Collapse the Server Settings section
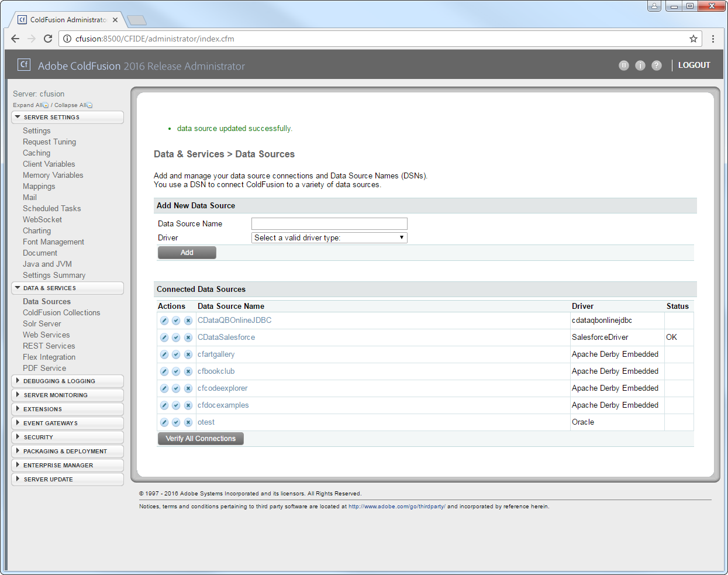This screenshot has width=728, height=575. pos(67,117)
